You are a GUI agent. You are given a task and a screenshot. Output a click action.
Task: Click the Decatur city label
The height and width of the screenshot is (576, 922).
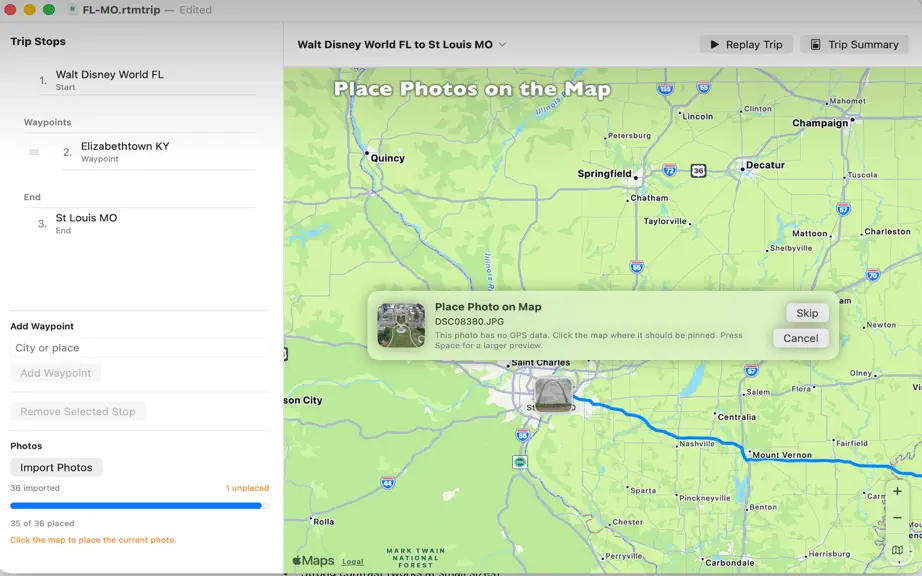(x=765, y=165)
